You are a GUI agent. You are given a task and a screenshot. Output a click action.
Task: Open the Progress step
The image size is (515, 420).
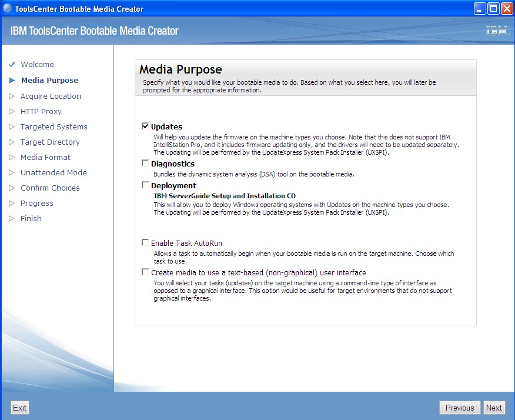tap(37, 203)
